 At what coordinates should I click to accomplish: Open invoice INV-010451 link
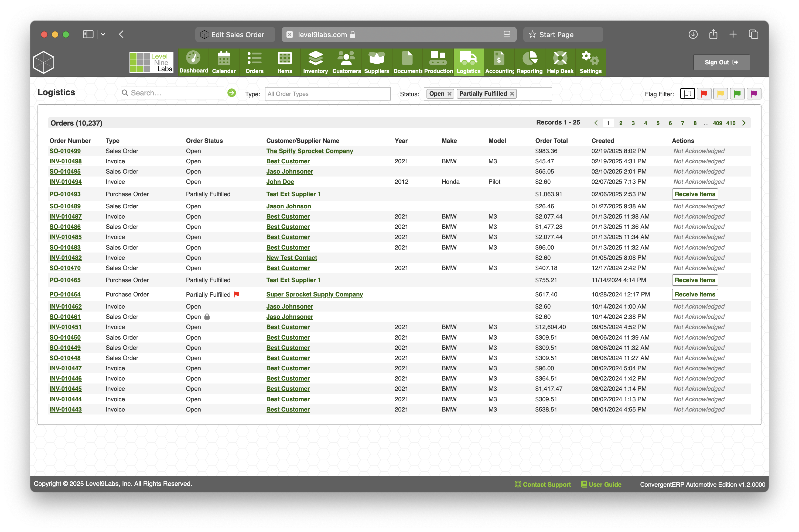[66, 327]
